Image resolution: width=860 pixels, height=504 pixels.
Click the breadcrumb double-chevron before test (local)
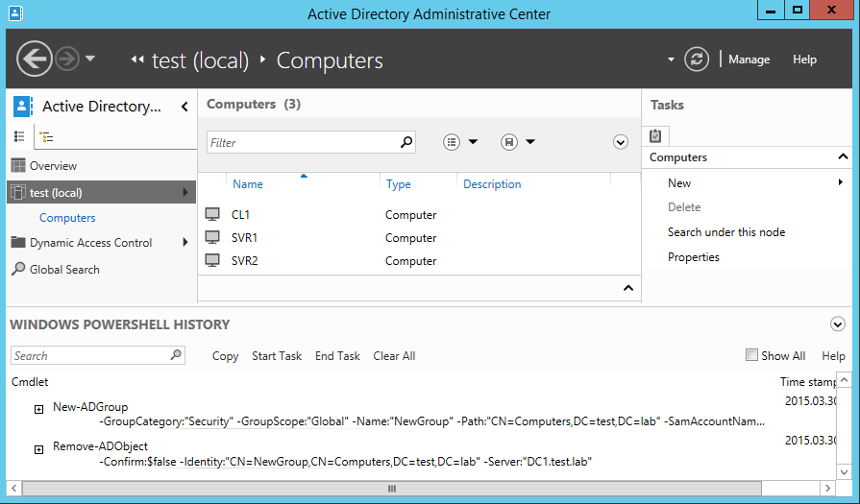click(x=137, y=60)
